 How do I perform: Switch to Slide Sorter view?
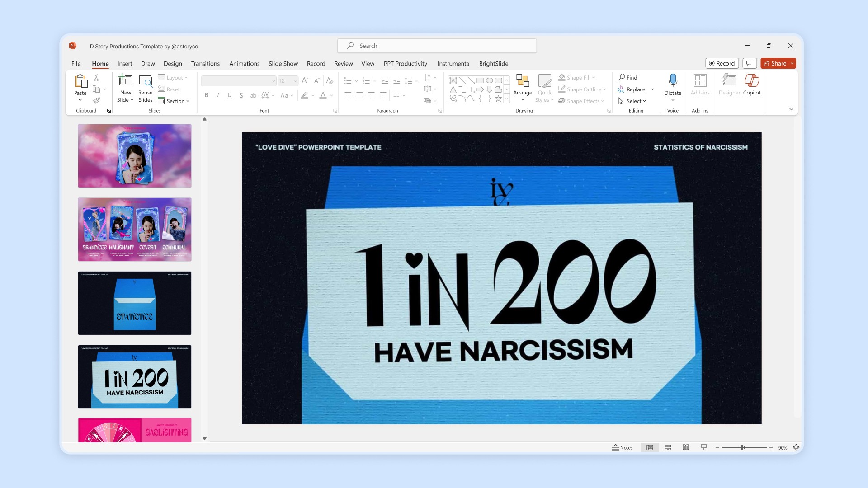pos(668,447)
